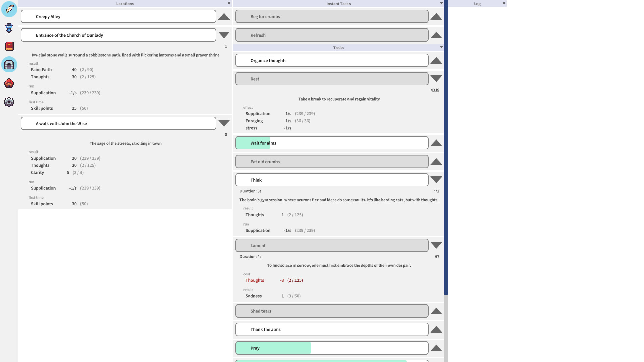The width and height of the screenshot is (644, 362).
Task: Expand the Wait for alms details
Action: [x=436, y=143]
